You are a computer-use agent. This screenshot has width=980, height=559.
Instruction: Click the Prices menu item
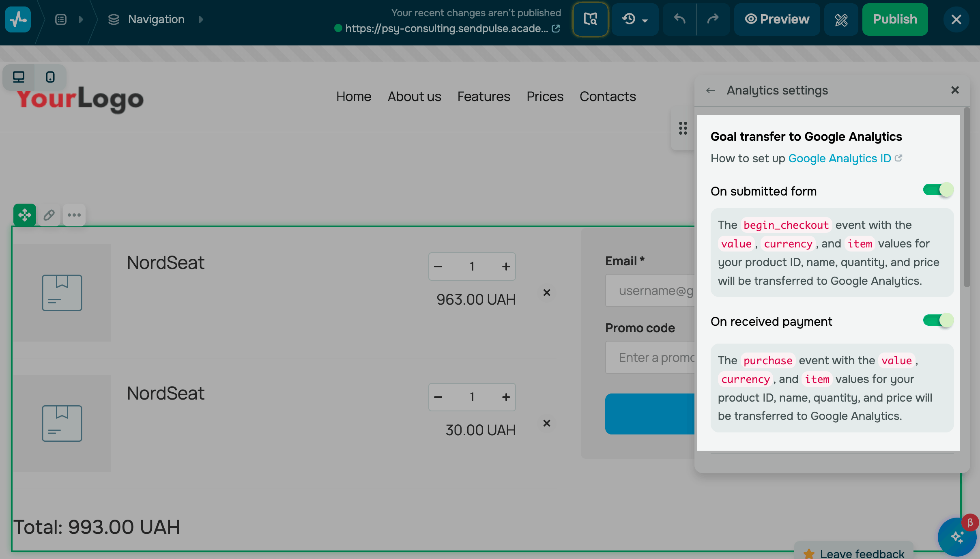coord(545,97)
